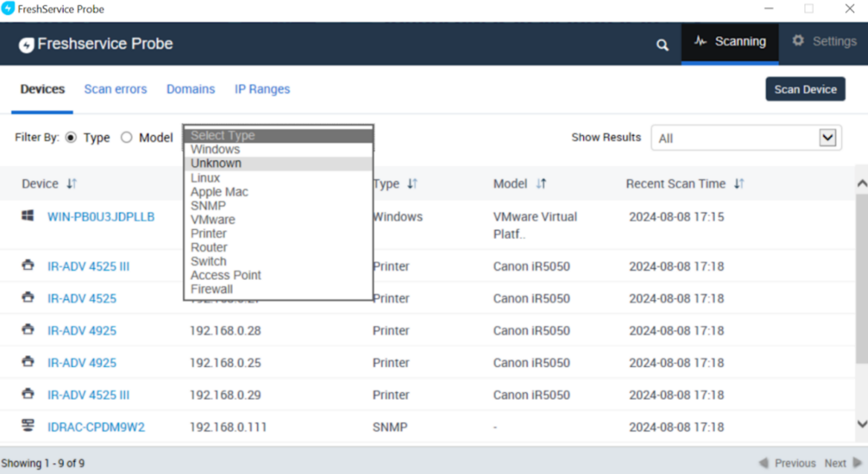Image resolution: width=868 pixels, height=474 pixels.
Task: Open IR-ADV 4525 III link dated 17:18 first
Action: coord(88,266)
